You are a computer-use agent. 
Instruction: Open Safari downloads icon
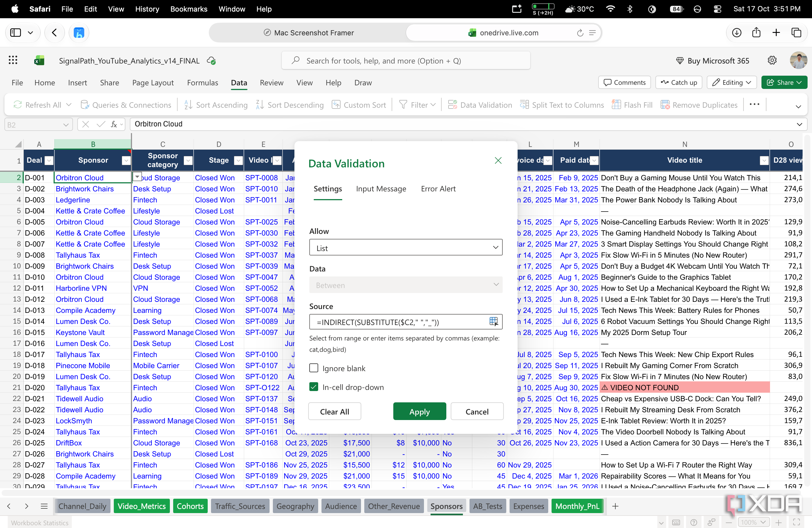pos(737,33)
